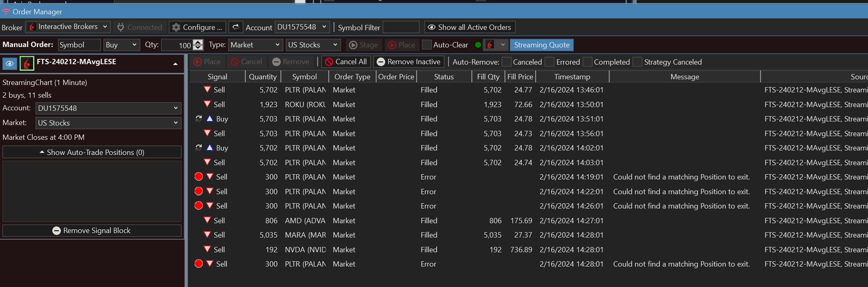This screenshot has height=287, width=868.
Task: Collapse the FTS-240212-MAvgLESE signal block
Action: 175,64
